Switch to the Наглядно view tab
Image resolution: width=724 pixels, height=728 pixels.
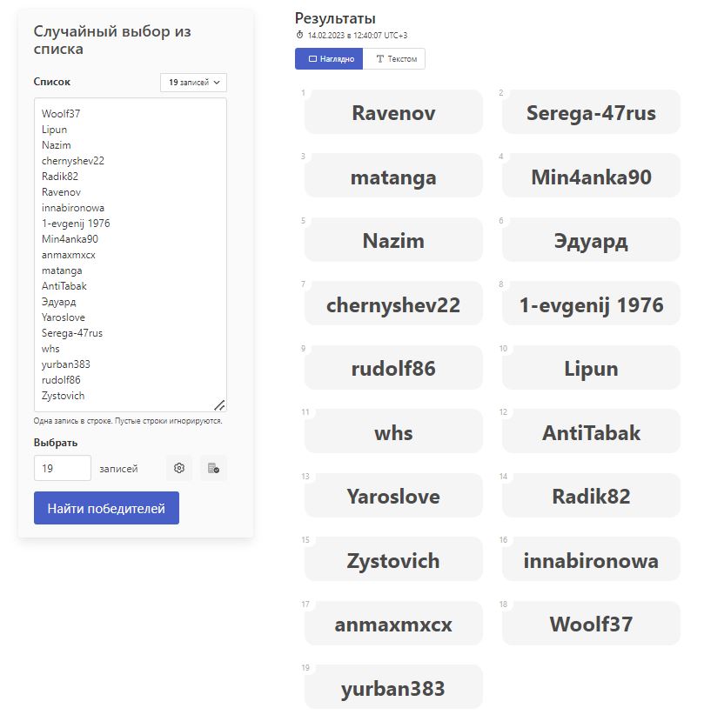[329, 59]
